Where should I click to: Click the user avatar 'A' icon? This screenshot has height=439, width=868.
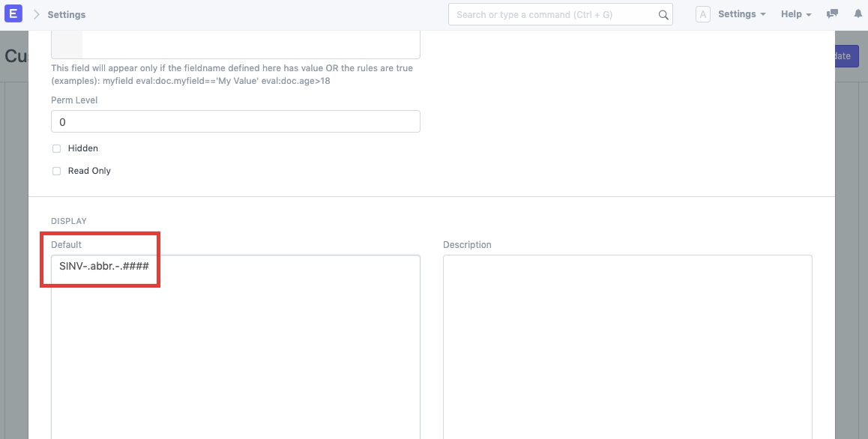[x=702, y=14]
